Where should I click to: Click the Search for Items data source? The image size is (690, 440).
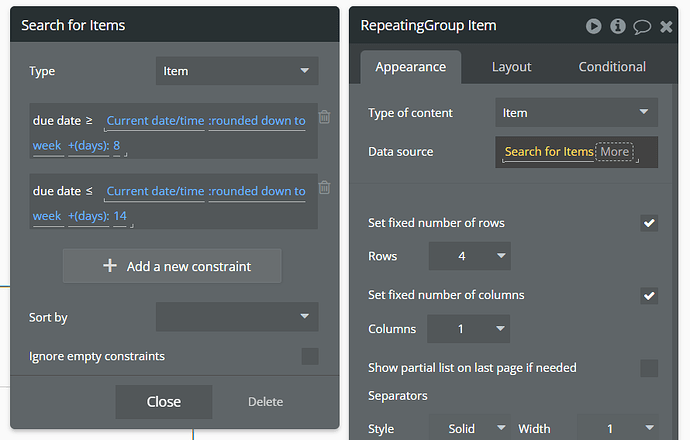(548, 152)
